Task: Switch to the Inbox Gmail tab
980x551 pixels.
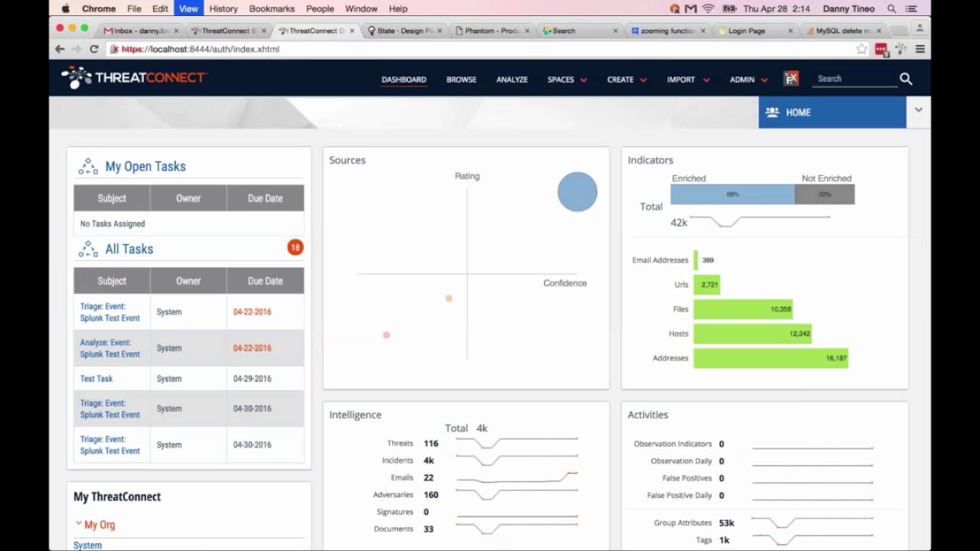Action: coord(142,31)
